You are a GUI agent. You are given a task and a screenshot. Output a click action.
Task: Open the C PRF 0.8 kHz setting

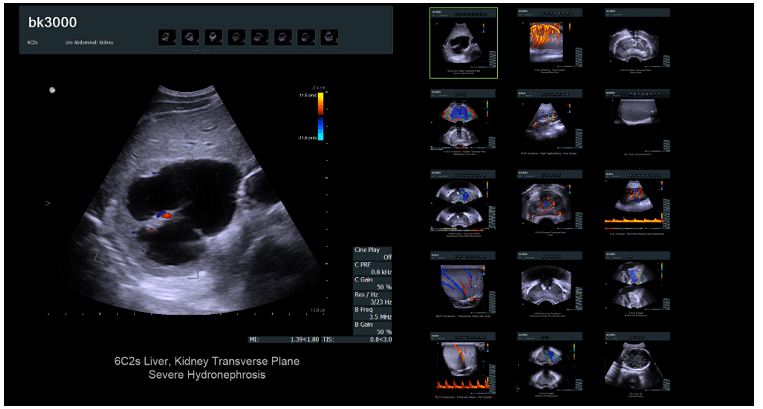(x=372, y=270)
